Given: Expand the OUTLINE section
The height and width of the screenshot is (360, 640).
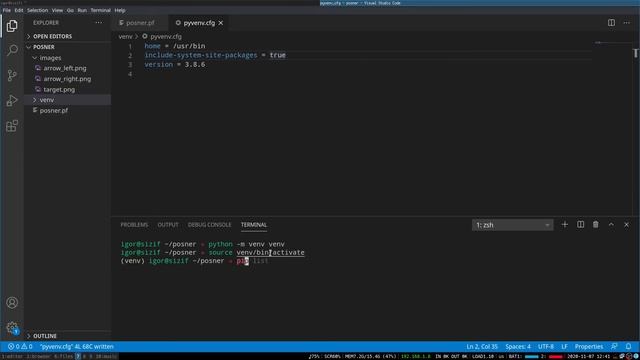Looking at the screenshot, I should click(x=45, y=336).
